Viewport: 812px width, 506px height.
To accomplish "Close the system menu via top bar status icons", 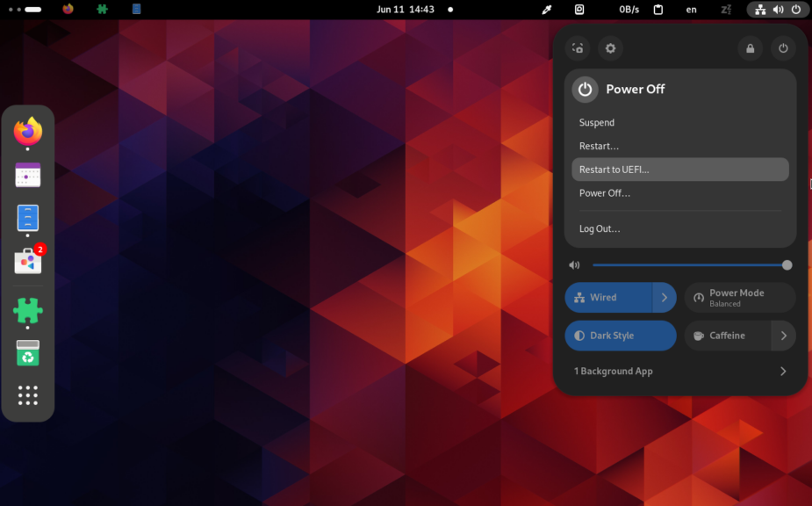I will point(777,10).
